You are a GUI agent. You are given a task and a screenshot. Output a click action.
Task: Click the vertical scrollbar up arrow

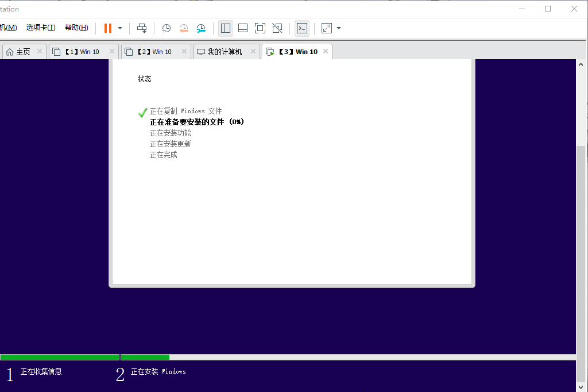581,64
